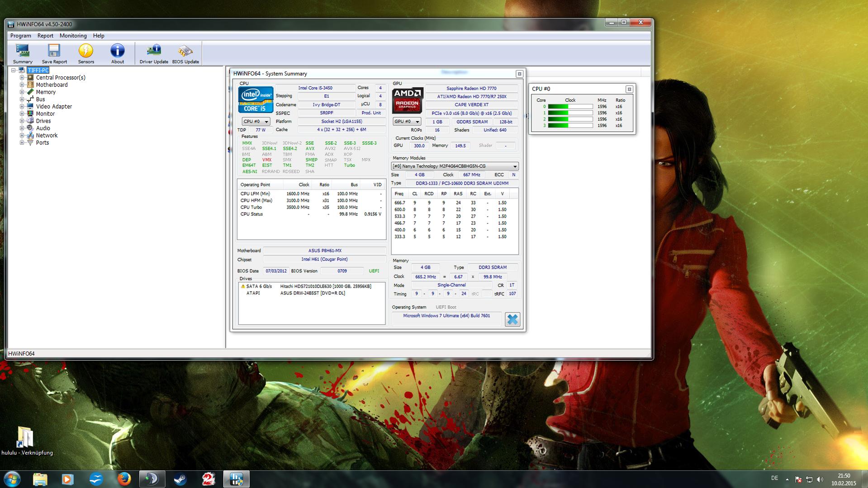868x488 pixels.
Task: Click the CPU Turbo operating point row
Action: pos(311,207)
